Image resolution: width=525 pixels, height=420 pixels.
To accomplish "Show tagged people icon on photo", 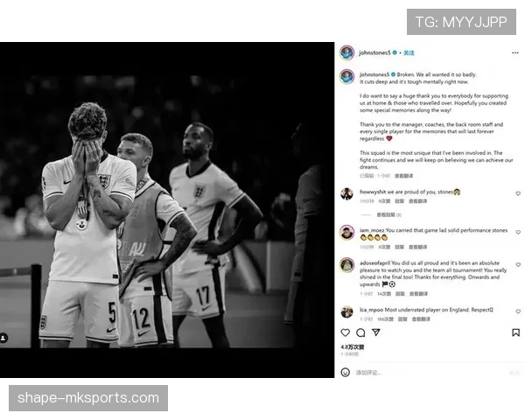I will click(3, 338).
